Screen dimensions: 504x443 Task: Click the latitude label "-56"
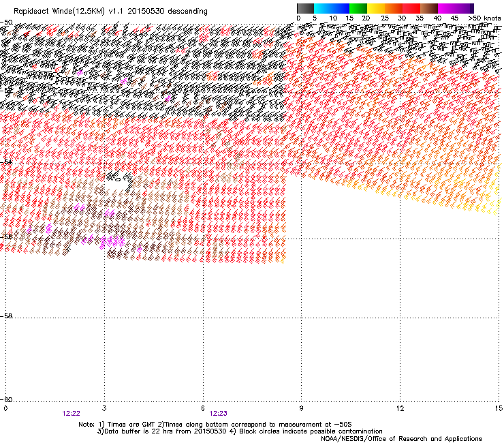[x=7, y=236]
